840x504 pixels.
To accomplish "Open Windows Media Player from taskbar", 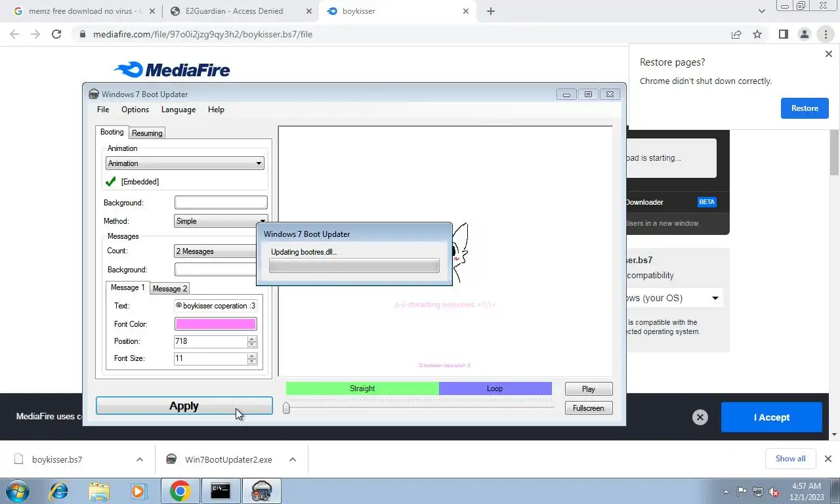I will tap(138, 491).
